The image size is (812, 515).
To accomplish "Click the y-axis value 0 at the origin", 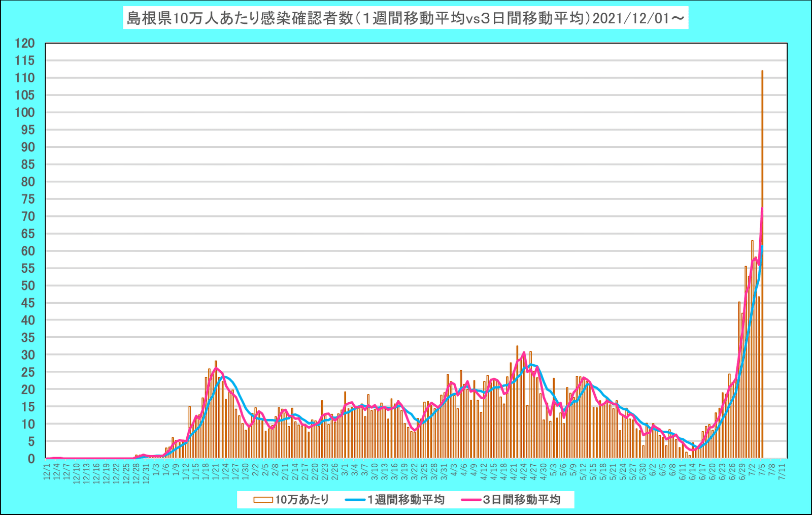I will pyautogui.click(x=31, y=459).
